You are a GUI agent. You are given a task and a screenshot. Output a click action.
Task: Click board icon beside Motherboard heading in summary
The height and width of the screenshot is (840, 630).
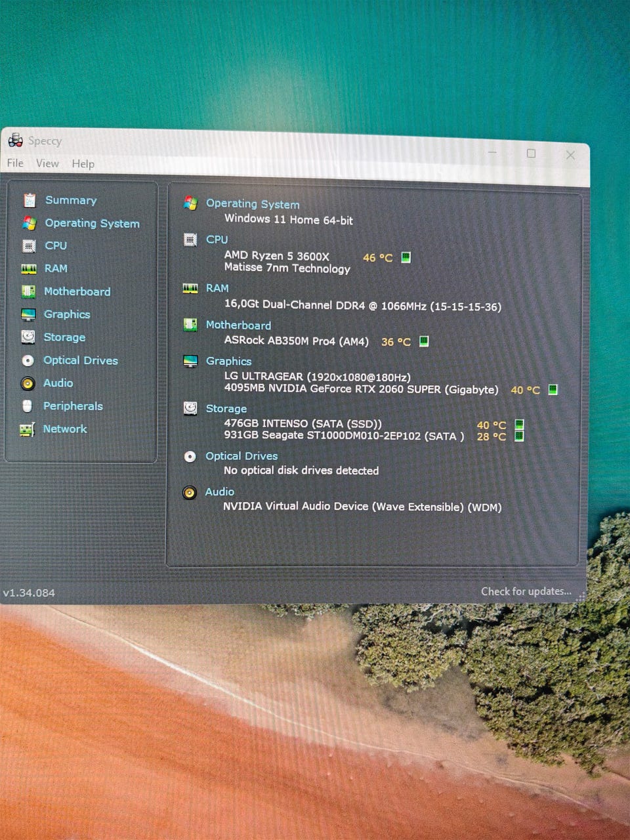click(190, 325)
